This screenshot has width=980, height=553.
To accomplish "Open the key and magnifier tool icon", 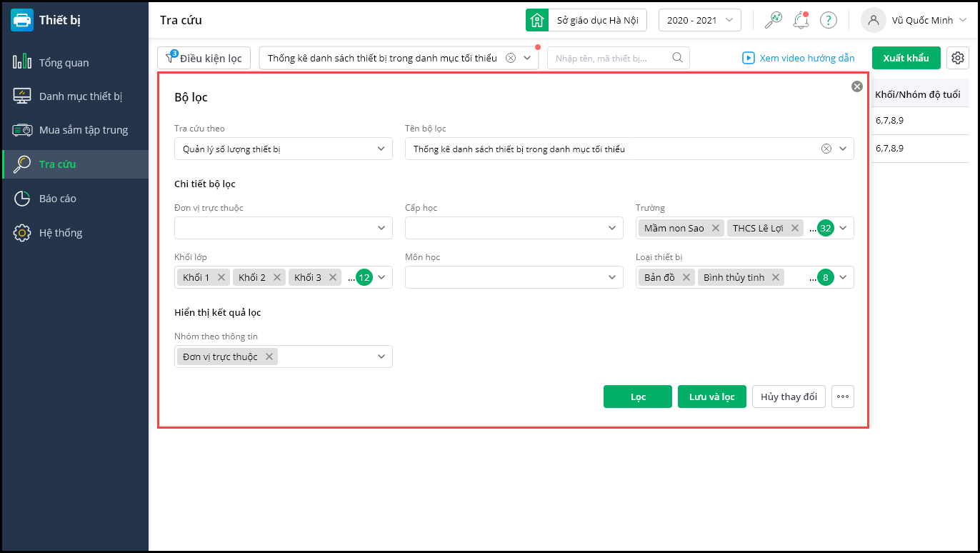I will click(773, 20).
